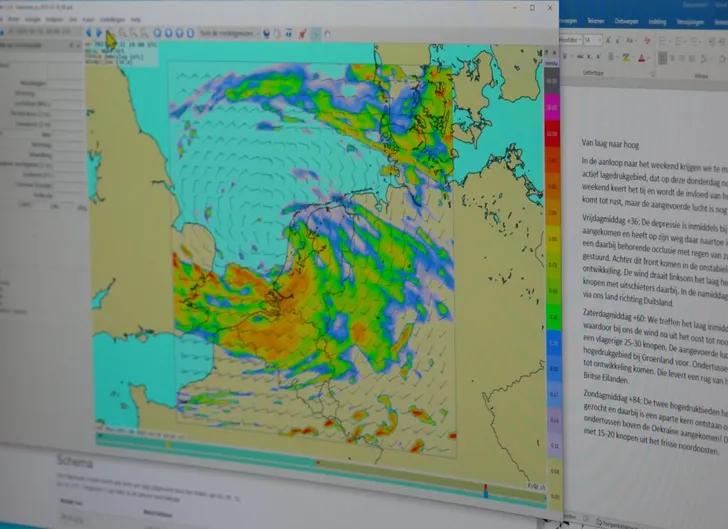The image size is (728, 529).
Task: Click the blue next time step arrow
Action: pos(99,33)
